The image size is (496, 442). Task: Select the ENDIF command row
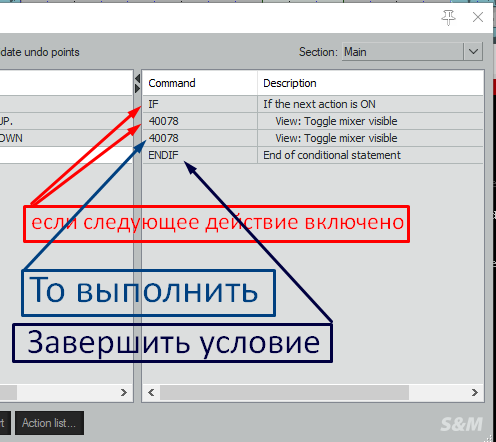(x=313, y=155)
